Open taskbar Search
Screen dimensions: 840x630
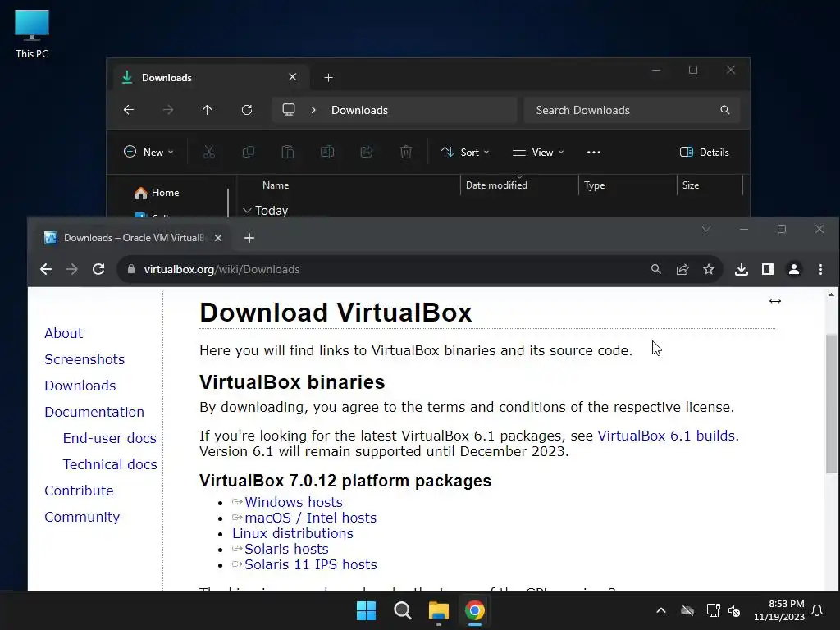tap(402, 610)
